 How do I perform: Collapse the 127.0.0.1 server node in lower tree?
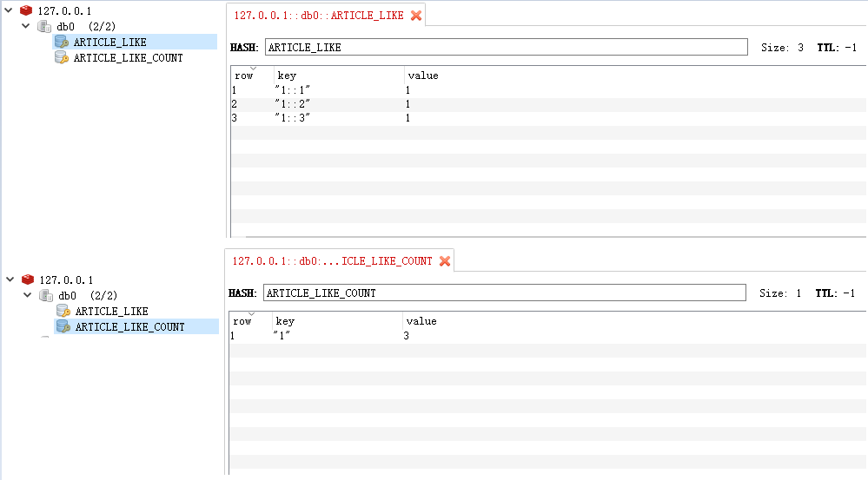10,279
